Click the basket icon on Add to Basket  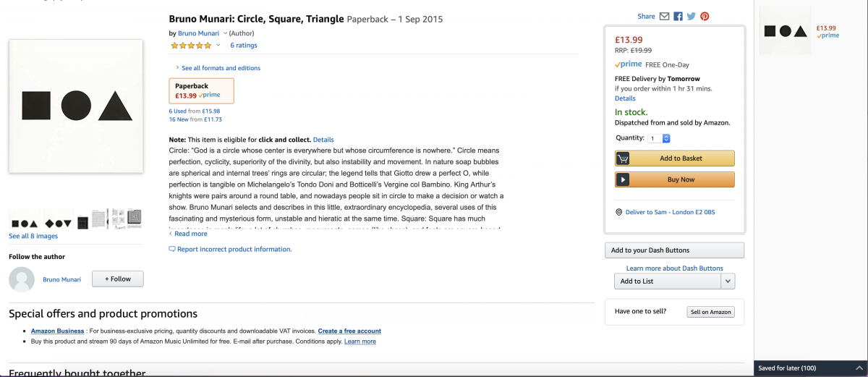pyautogui.click(x=623, y=158)
